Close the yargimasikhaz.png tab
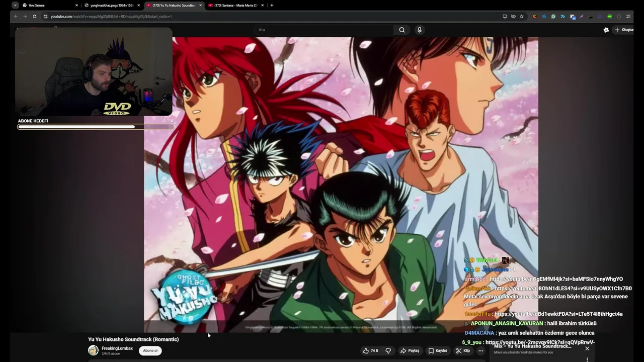644x362 pixels. pyautogui.click(x=138, y=5)
